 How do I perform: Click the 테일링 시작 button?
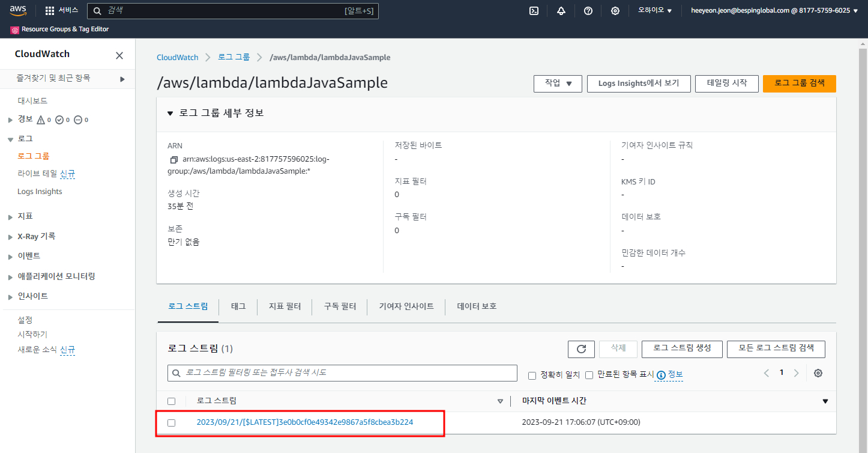[x=727, y=84]
